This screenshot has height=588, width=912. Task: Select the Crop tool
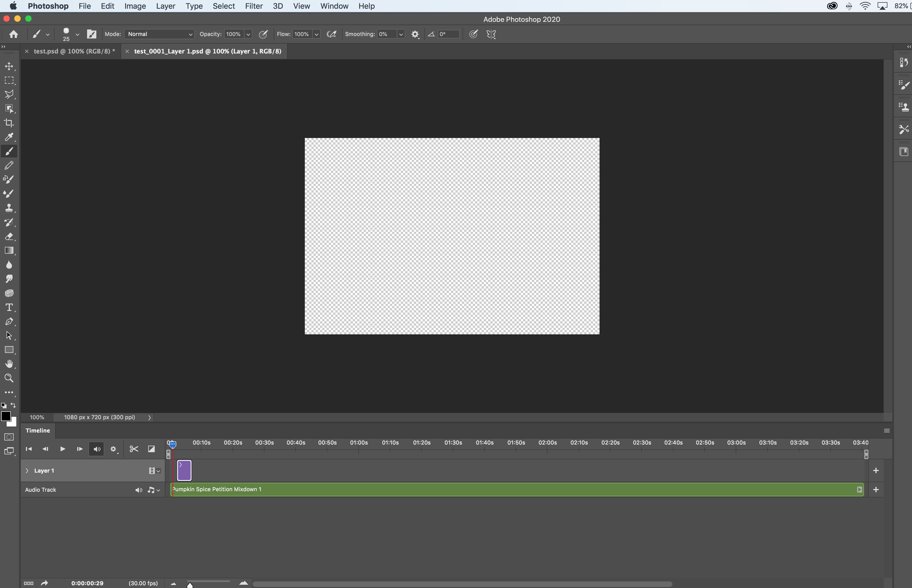[9, 122]
